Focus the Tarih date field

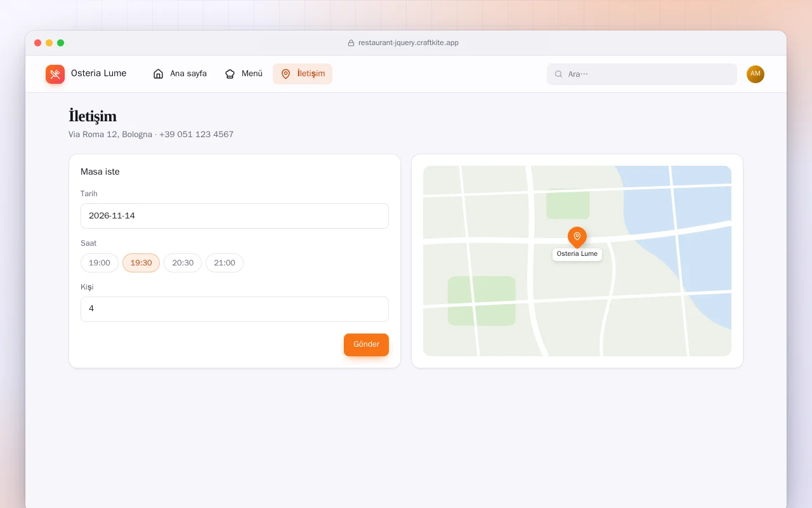235,216
